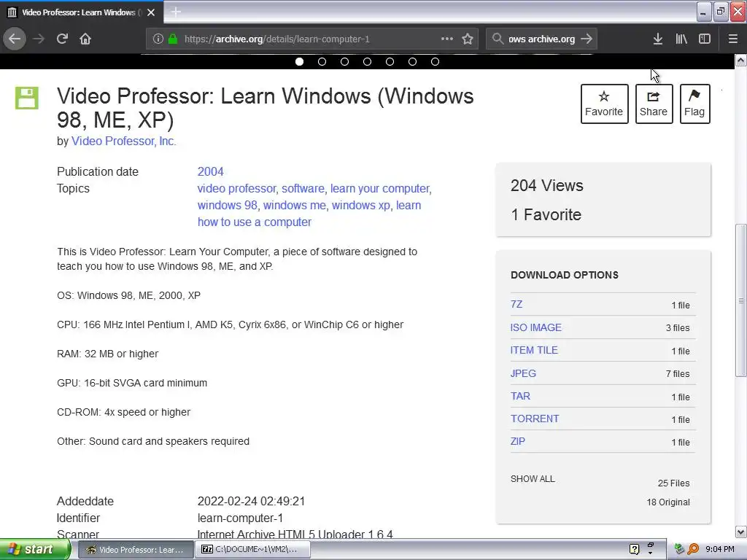Open the software topic link
This screenshot has height=560, width=747.
[303, 189]
